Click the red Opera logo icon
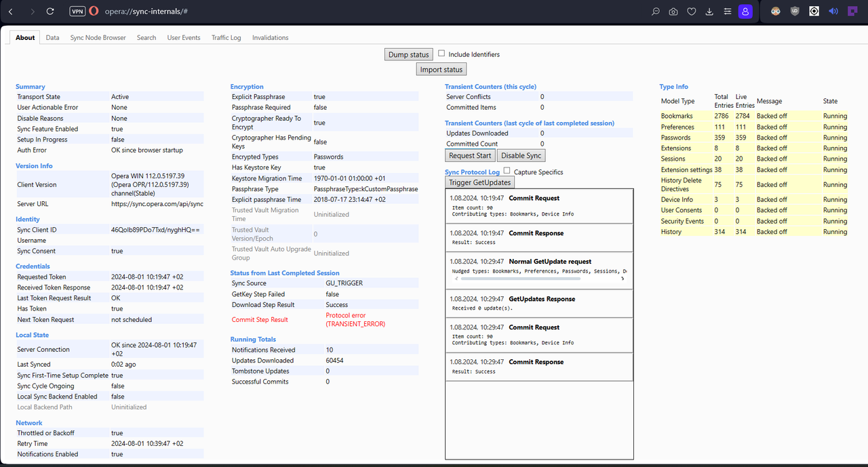This screenshot has width=868, height=467. (94, 12)
